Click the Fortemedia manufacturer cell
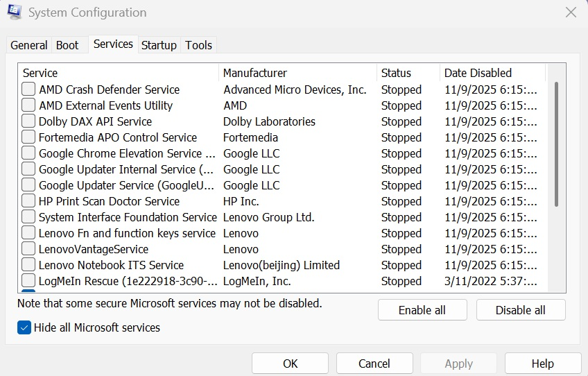The width and height of the screenshot is (588, 376). click(x=250, y=138)
